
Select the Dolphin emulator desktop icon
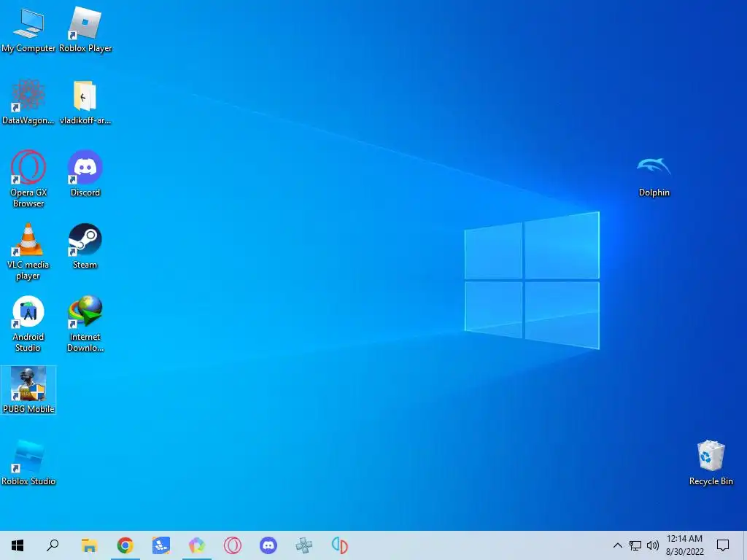(x=654, y=176)
